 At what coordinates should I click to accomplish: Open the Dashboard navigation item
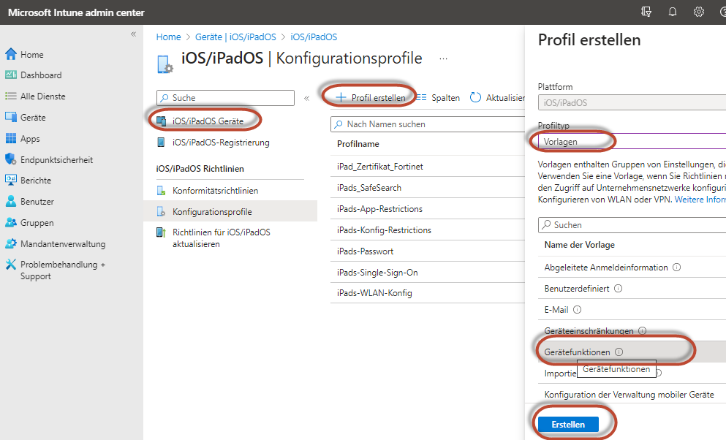point(40,75)
